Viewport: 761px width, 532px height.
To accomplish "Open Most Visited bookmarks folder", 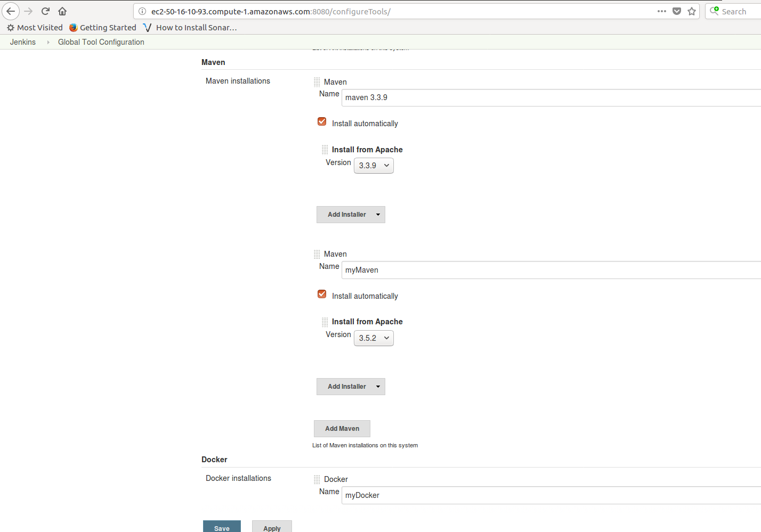I will click(35, 28).
